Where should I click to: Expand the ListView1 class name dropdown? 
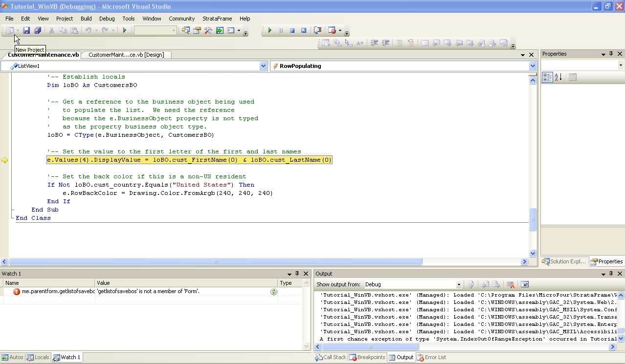[x=263, y=66]
